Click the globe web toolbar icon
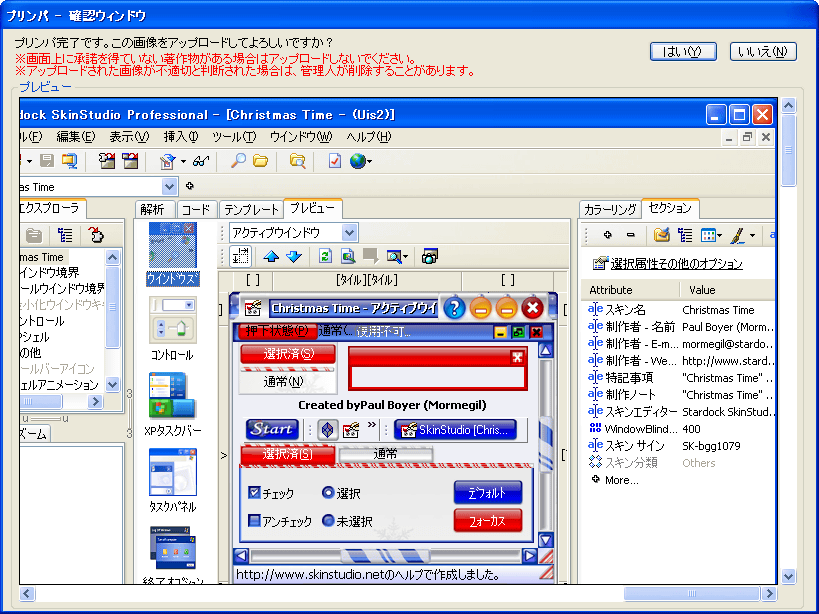 click(357, 161)
